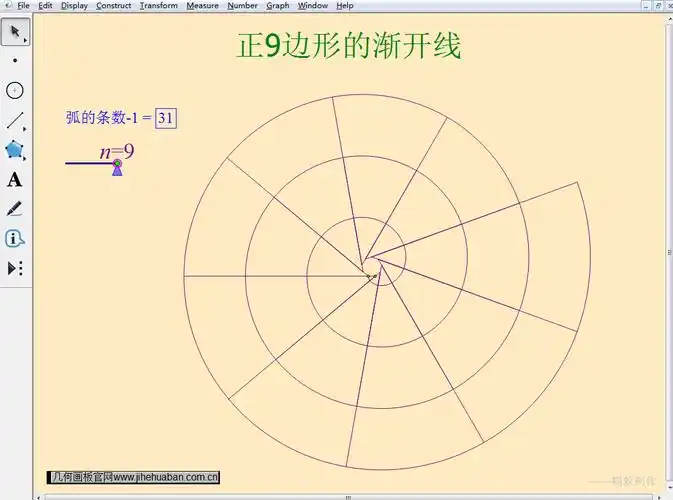Select the Point tool

[15, 61]
